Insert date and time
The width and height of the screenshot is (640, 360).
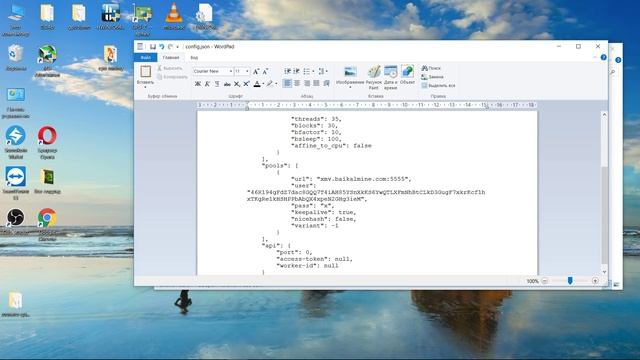pyautogui.click(x=391, y=77)
